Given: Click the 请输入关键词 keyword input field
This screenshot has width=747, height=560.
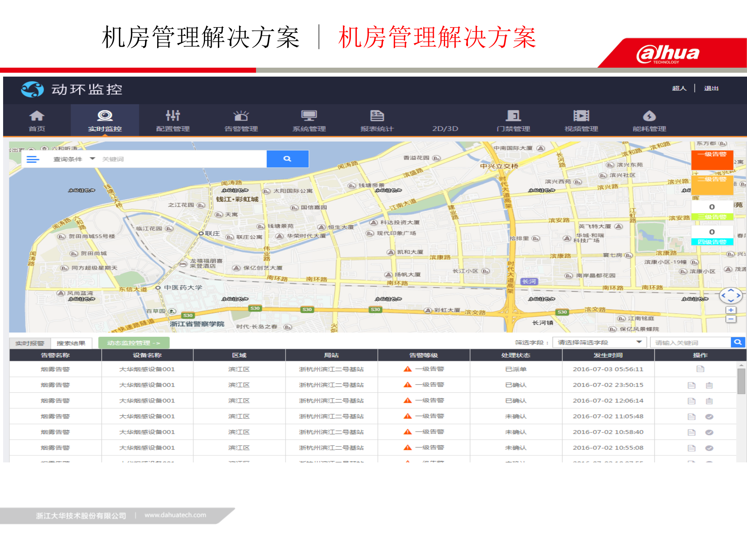Looking at the screenshot, I should pyautogui.click(x=692, y=342).
